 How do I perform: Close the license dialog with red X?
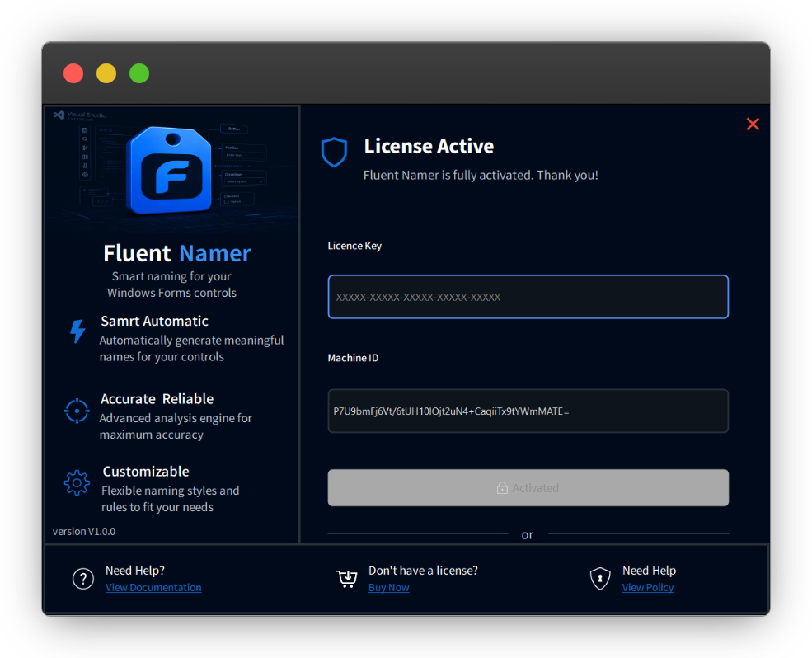[x=753, y=124]
